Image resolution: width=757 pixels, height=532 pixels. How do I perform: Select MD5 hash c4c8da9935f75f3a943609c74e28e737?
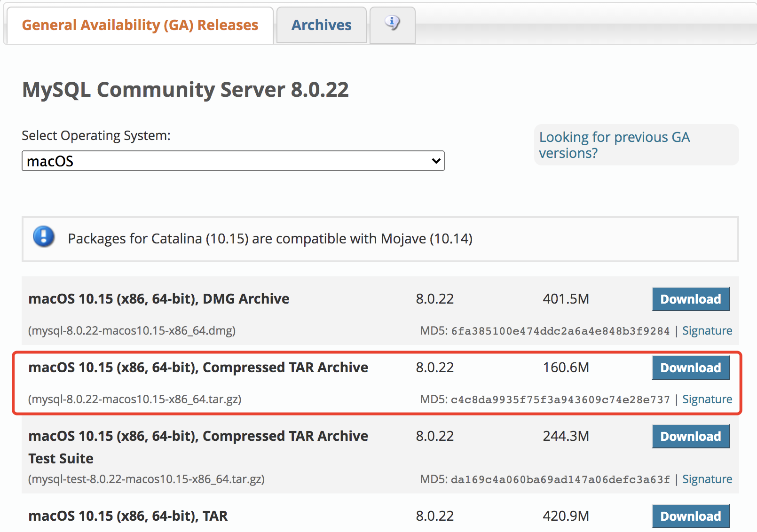tap(560, 400)
